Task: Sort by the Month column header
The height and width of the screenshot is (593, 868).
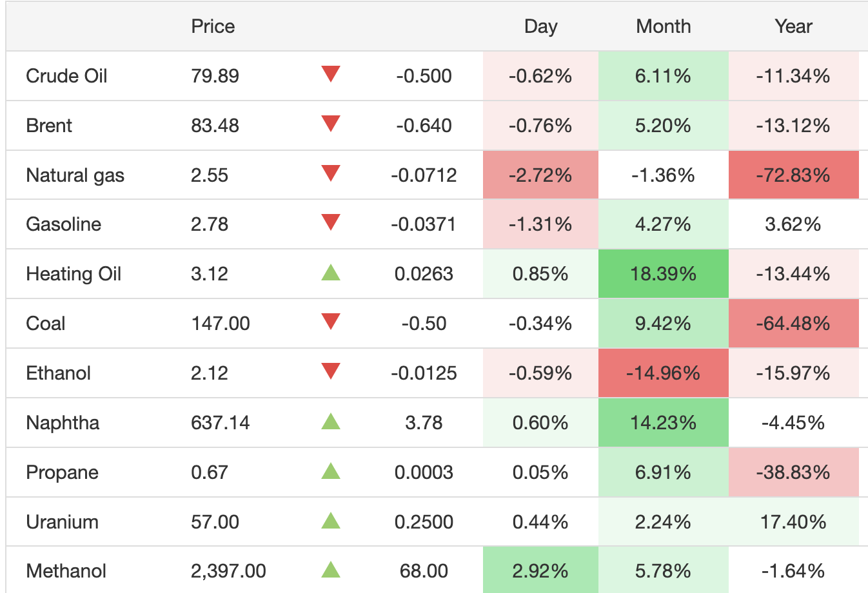Action: point(663,26)
